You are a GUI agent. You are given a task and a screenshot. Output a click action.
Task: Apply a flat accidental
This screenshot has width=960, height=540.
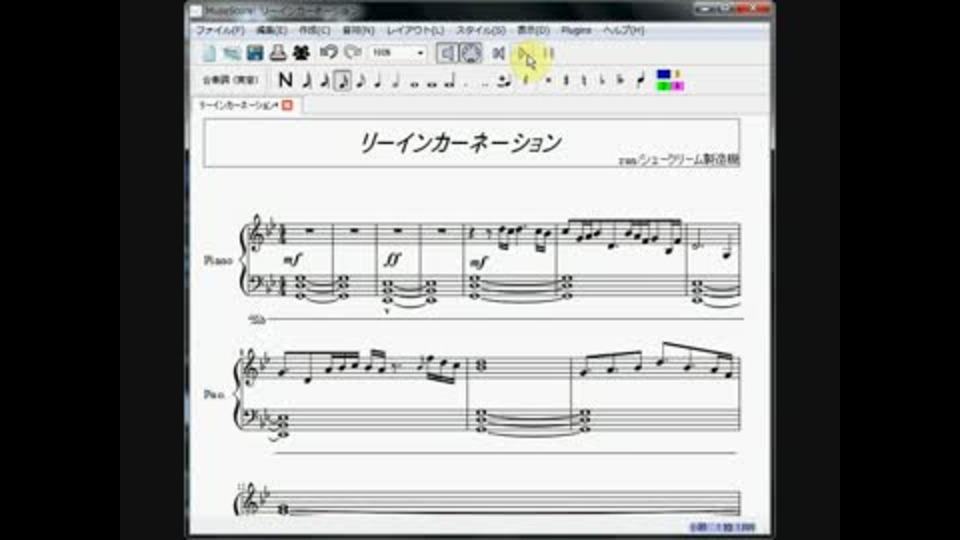[602, 80]
